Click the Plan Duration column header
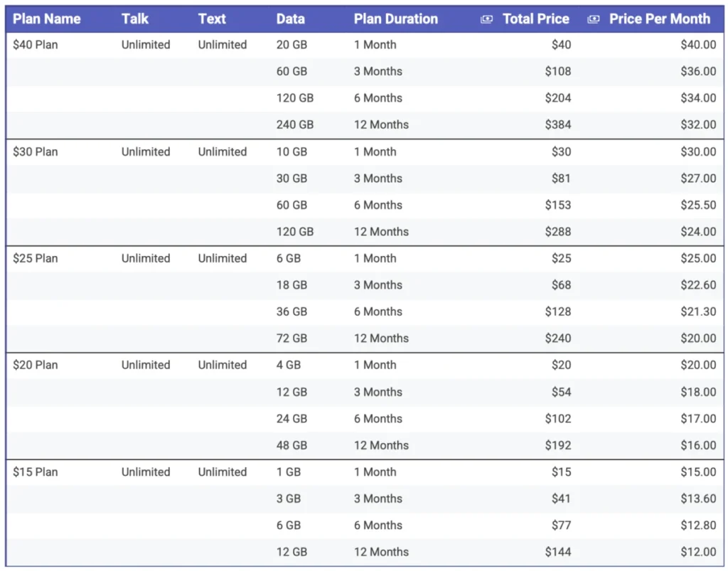 click(395, 19)
